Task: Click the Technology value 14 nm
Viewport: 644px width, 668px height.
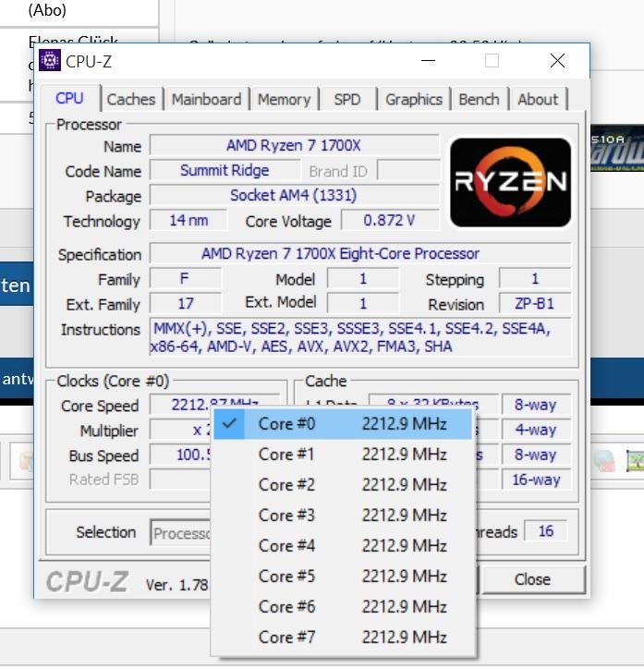Action: point(188,220)
